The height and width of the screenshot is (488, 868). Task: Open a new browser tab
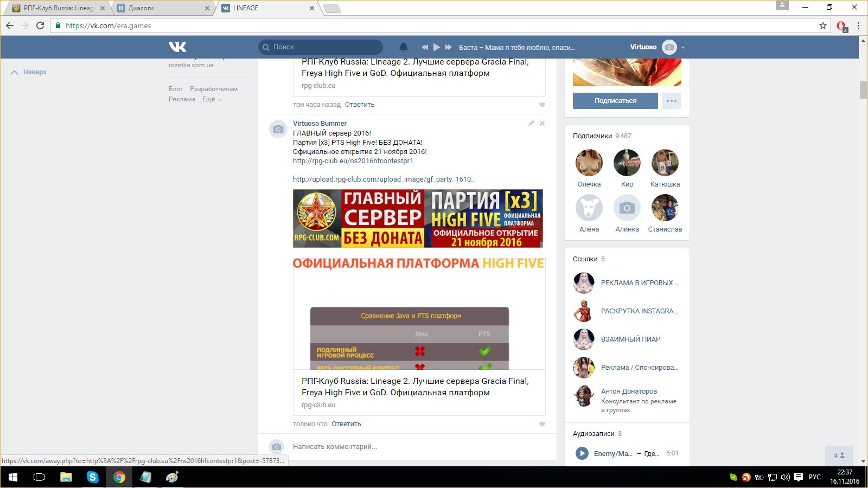click(331, 8)
